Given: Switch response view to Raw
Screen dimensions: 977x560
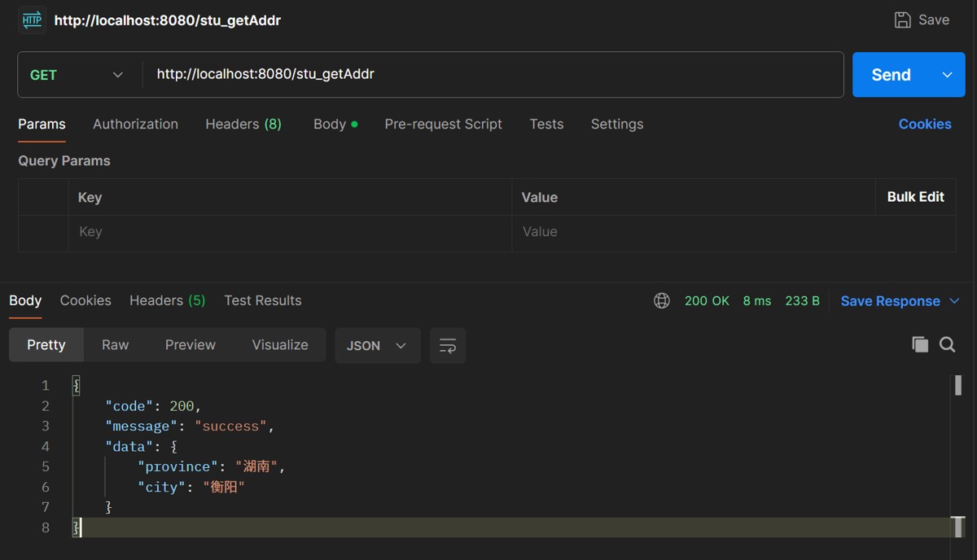Looking at the screenshot, I should pos(115,345).
